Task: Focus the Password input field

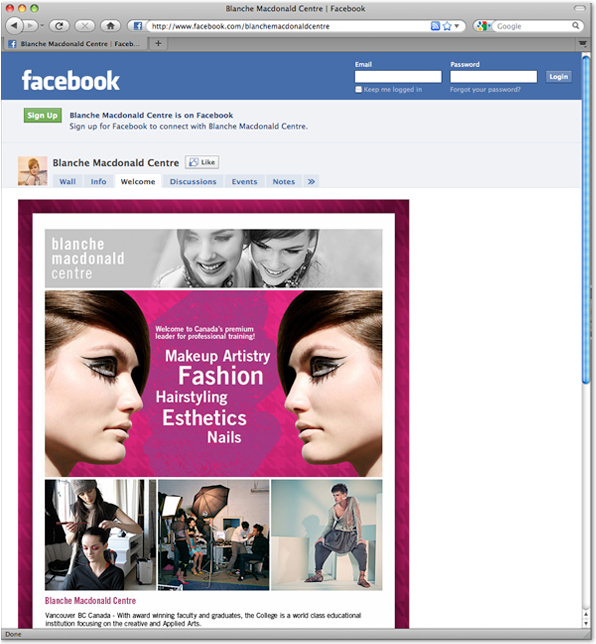Action: tap(493, 77)
